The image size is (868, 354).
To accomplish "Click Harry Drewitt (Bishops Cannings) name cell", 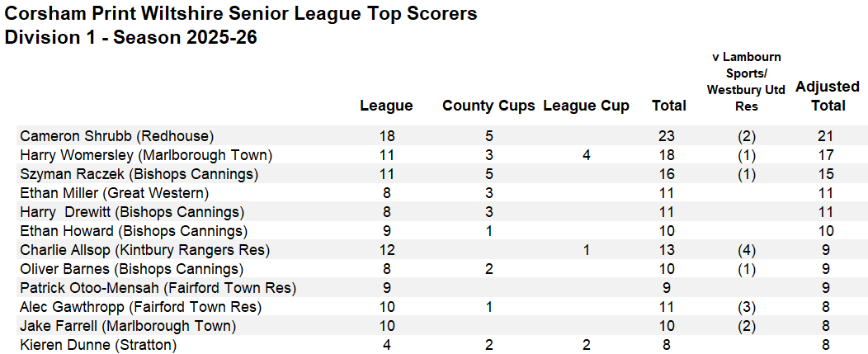I will [132, 212].
